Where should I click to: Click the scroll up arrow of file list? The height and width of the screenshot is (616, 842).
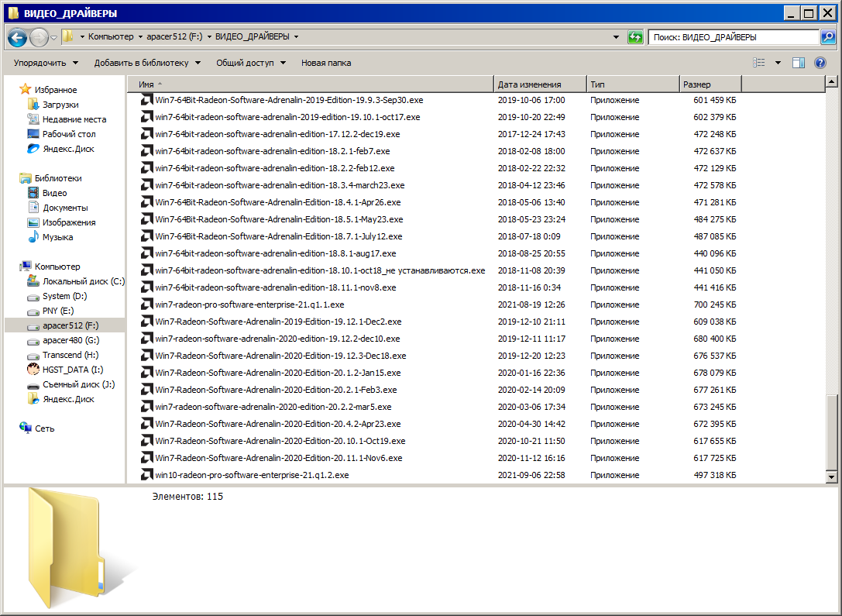click(x=831, y=81)
